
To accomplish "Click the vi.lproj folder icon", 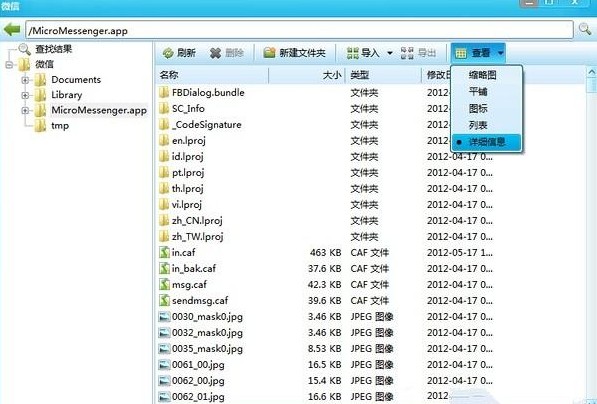I will (164, 204).
